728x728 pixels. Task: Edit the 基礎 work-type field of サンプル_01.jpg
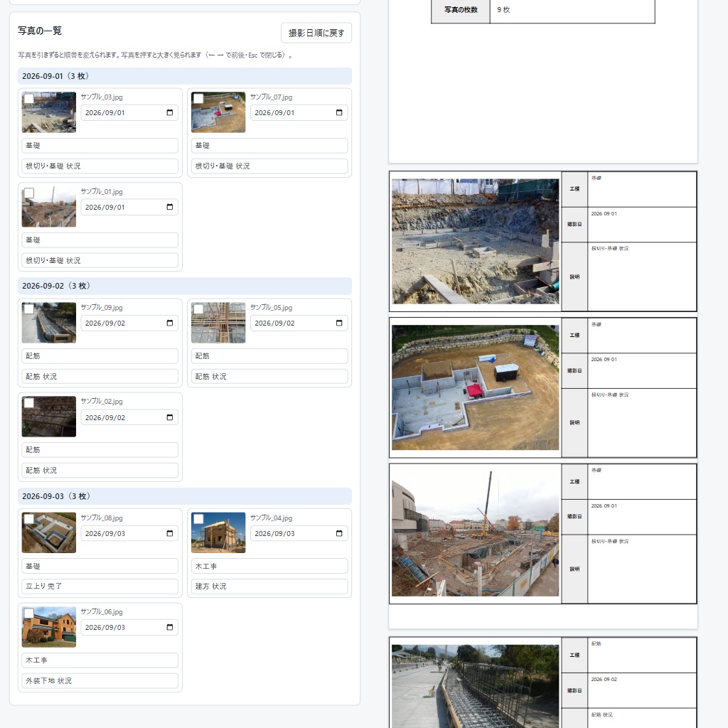click(100, 240)
